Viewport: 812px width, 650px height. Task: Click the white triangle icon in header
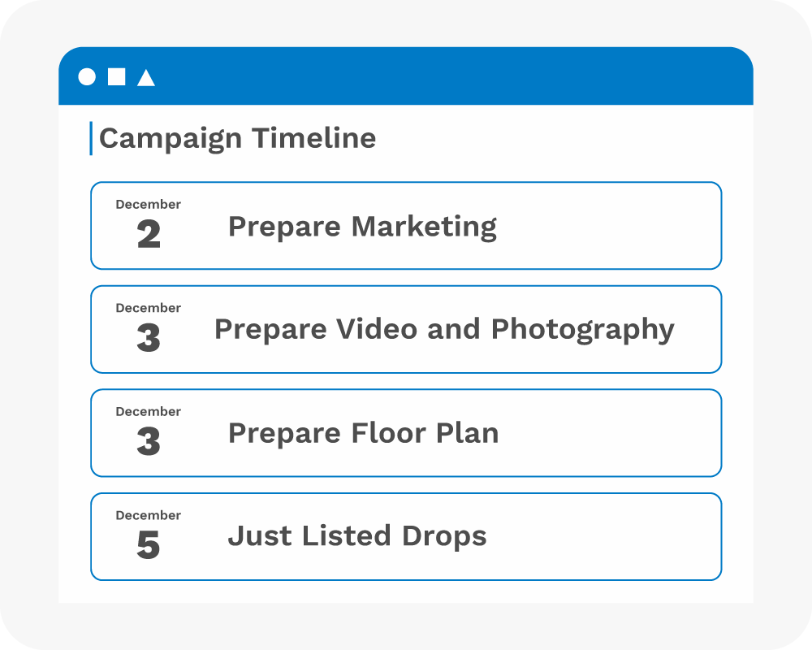(146, 78)
